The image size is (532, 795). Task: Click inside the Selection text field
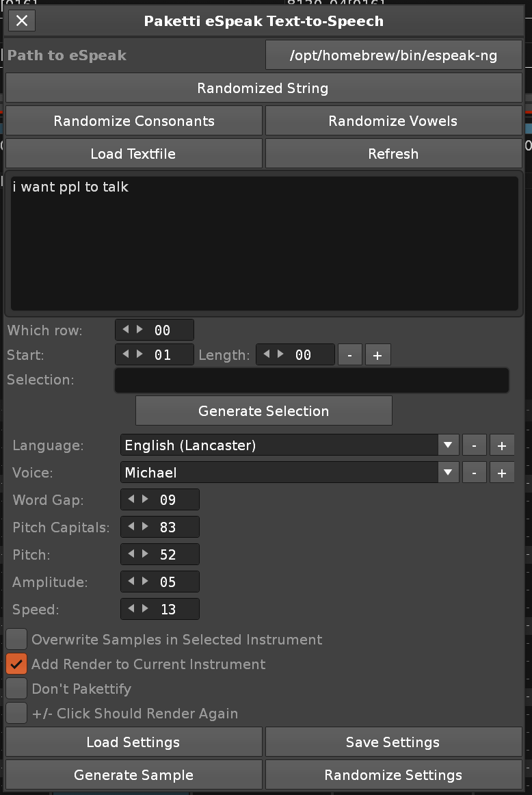pyautogui.click(x=311, y=380)
